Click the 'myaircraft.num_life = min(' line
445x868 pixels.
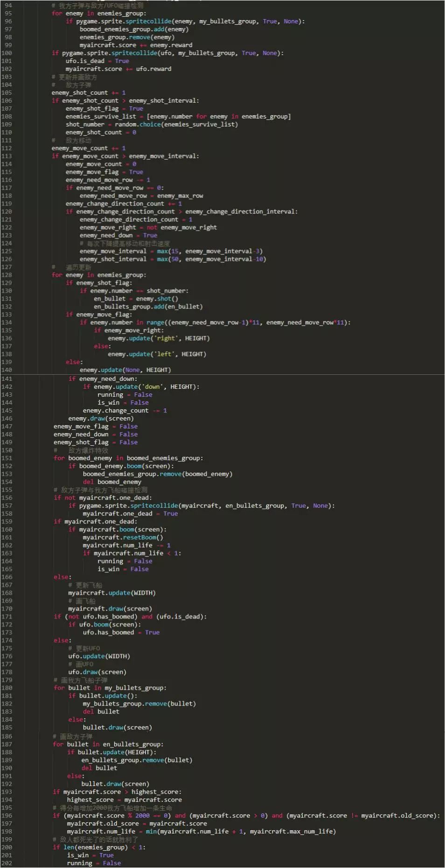click(x=202, y=832)
